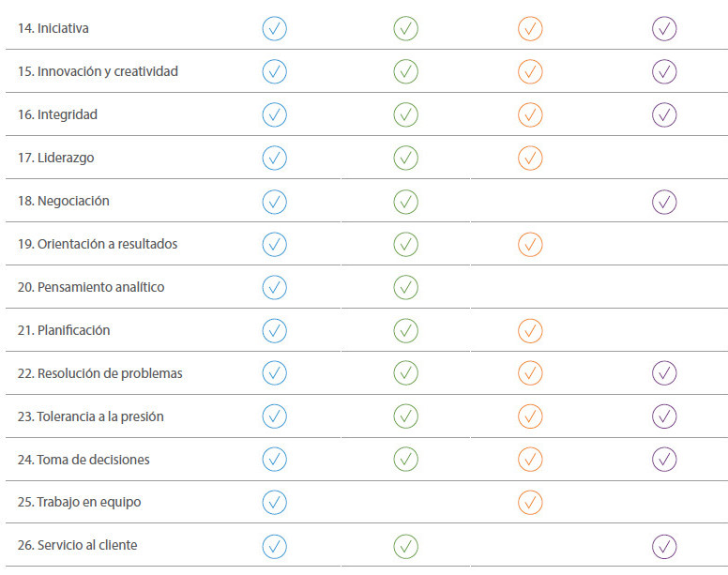
Task: Click the green checkmark for Innovación y creatividad
Action: pyautogui.click(x=406, y=71)
